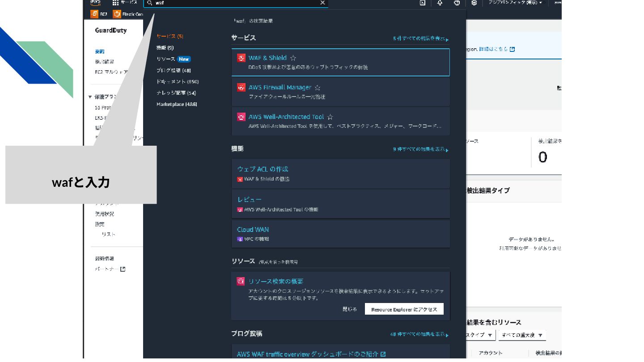Select the サービス (5) filter category
Viewport: 644px width, 362px height.
point(170,36)
